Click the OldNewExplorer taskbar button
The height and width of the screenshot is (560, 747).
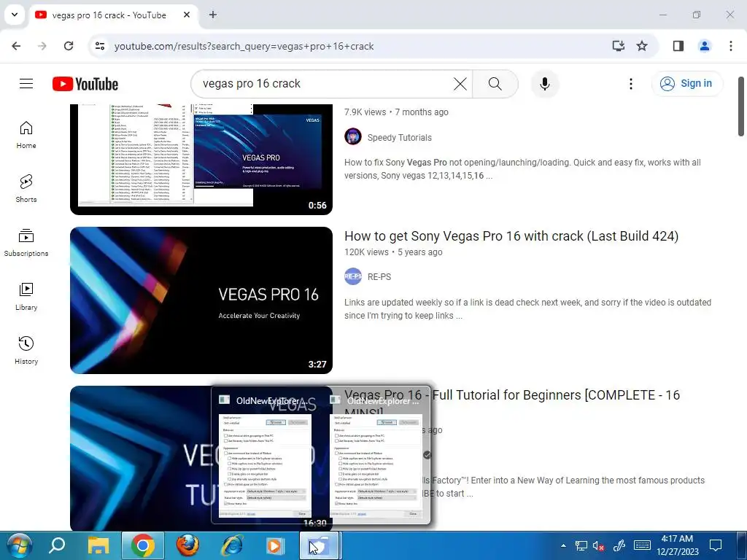[x=320, y=545]
